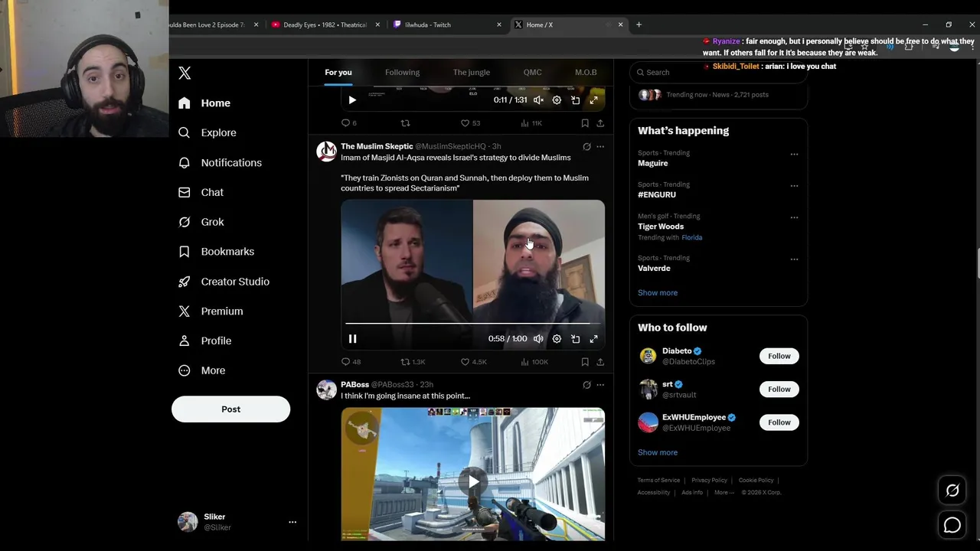This screenshot has height=551, width=980.
Task: Reply to the top post with 6 replies
Action: pos(348,122)
